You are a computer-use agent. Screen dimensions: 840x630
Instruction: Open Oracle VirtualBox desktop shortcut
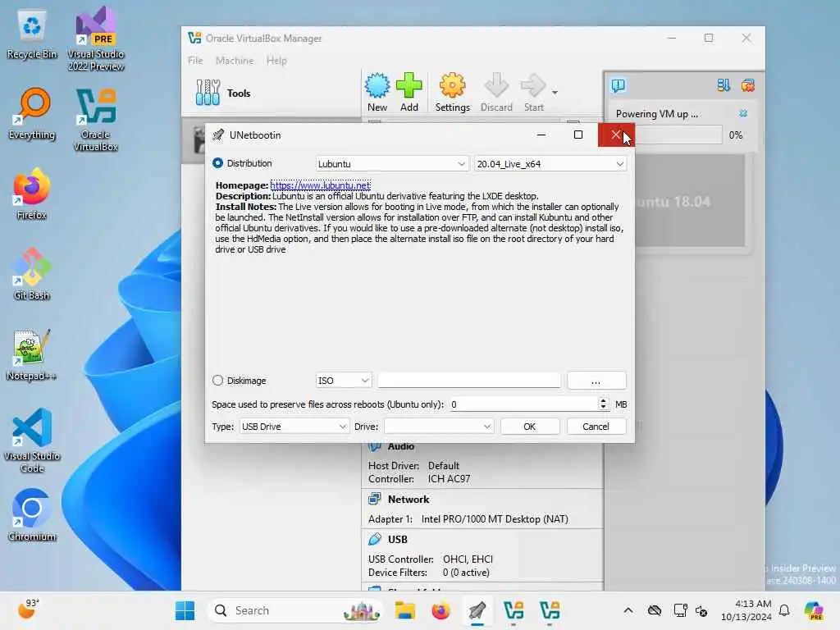point(95,119)
